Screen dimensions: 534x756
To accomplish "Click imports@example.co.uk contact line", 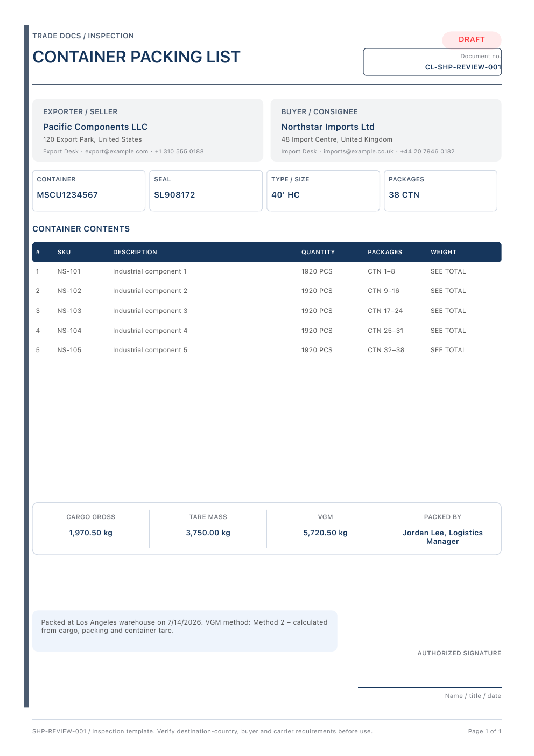I will click(x=368, y=152).
